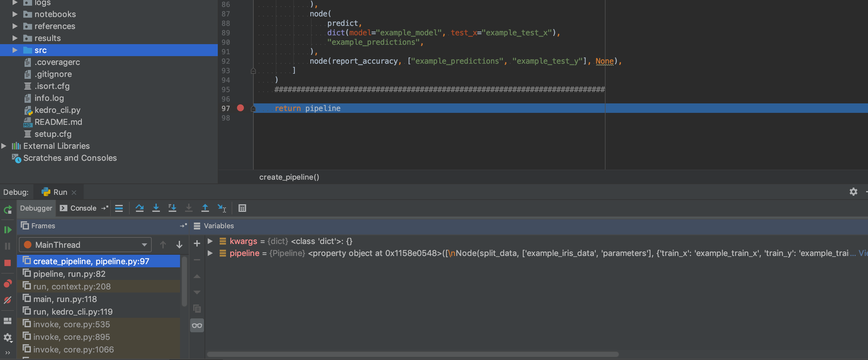Click the Rerun debug icon
The image size is (868, 360).
8,210
